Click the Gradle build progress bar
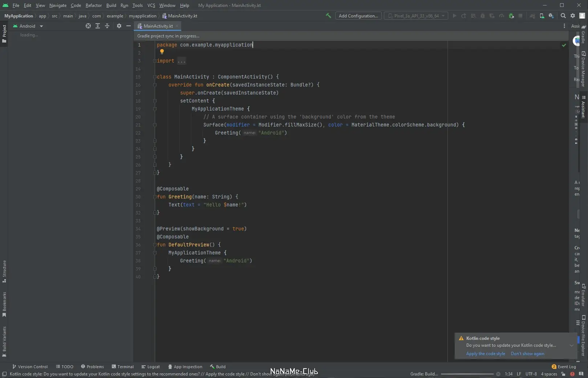The width and height of the screenshot is (588, 378). (x=467, y=374)
